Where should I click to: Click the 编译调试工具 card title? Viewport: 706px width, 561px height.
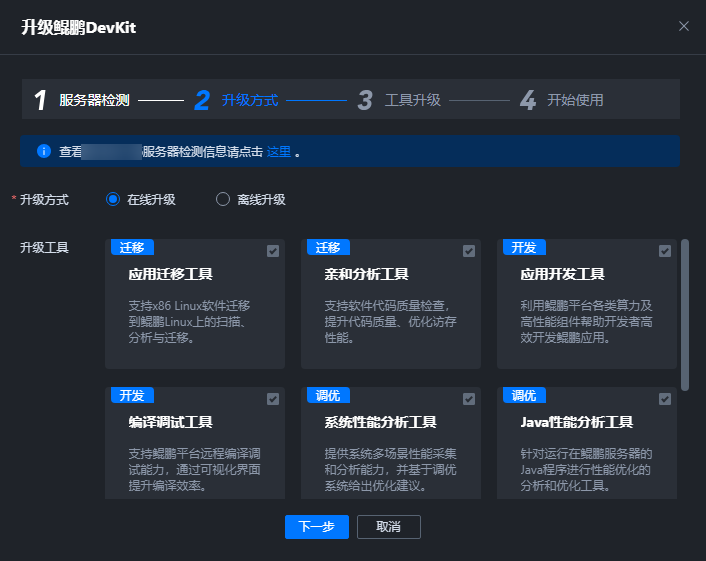pos(170,422)
